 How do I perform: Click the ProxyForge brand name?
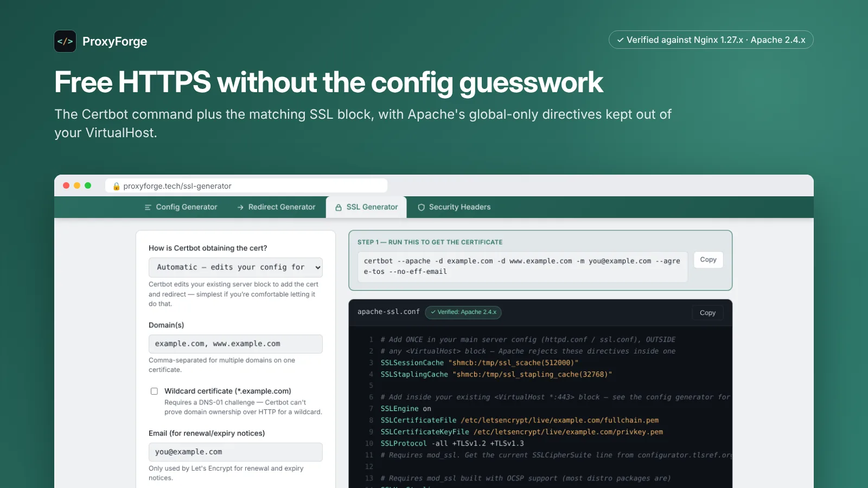click(x=114, y=41)
